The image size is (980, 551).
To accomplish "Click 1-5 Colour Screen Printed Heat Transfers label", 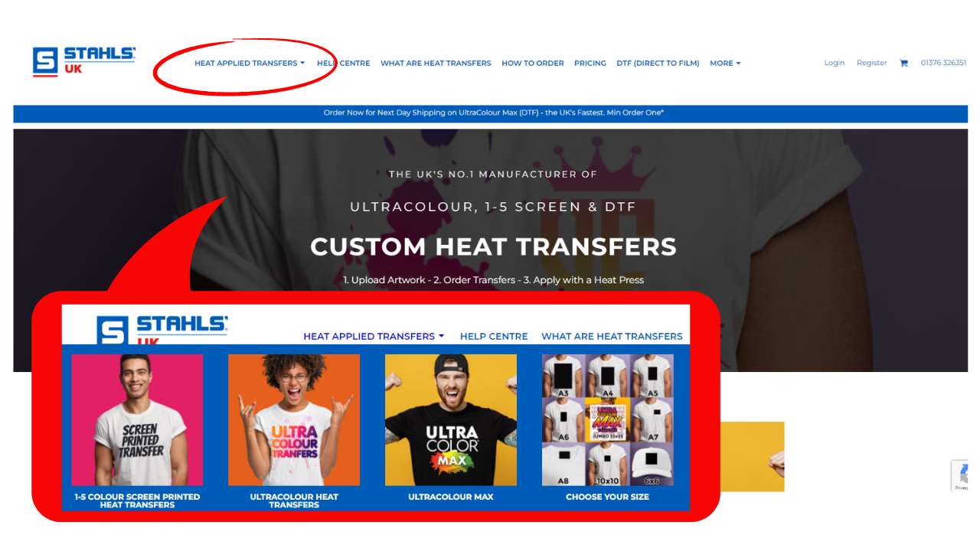I will click(x=137, y=500).
